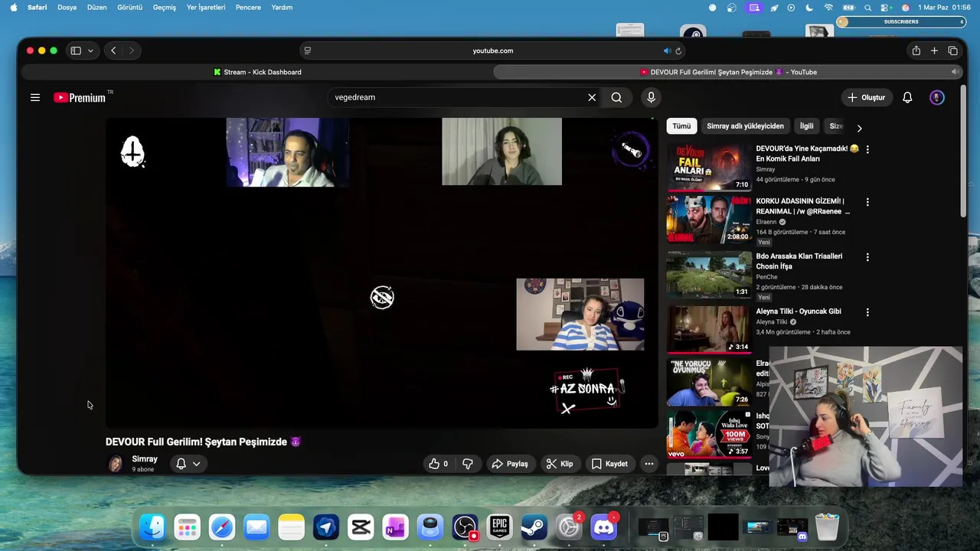Toggle the channel notification bell for Simray

click(x=181, y=464)
